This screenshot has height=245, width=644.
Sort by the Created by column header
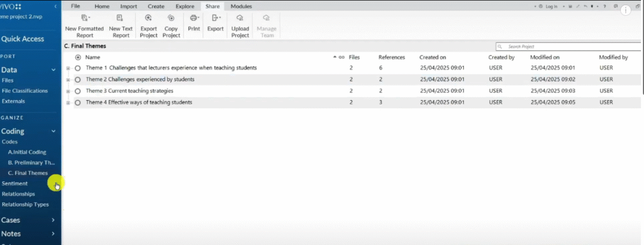[x=501, y=57]
